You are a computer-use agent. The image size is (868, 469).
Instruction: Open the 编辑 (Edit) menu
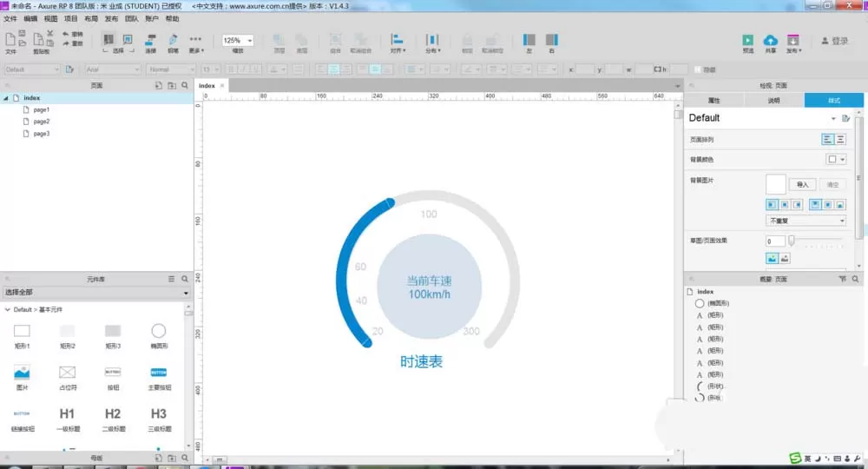[30, 19]
